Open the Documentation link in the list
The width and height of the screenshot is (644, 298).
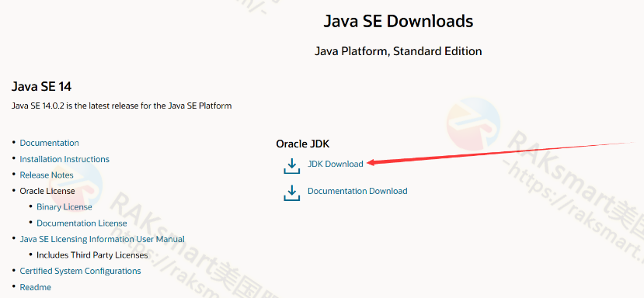[x=49, y=143]
